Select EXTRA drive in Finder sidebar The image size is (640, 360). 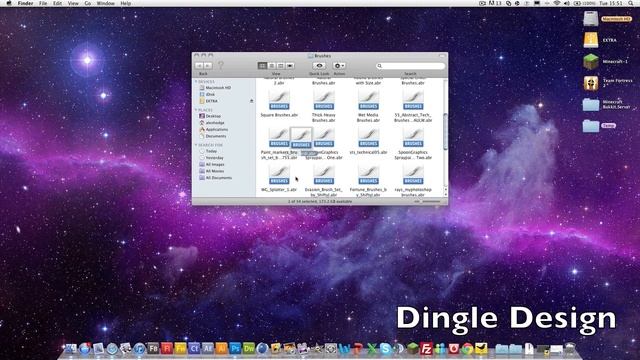[x=209, y=101]
